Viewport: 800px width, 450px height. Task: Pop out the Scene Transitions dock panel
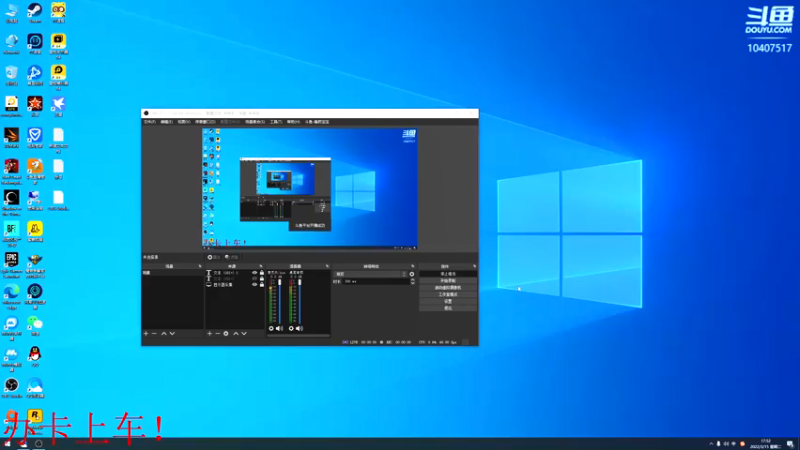point(413,266)
